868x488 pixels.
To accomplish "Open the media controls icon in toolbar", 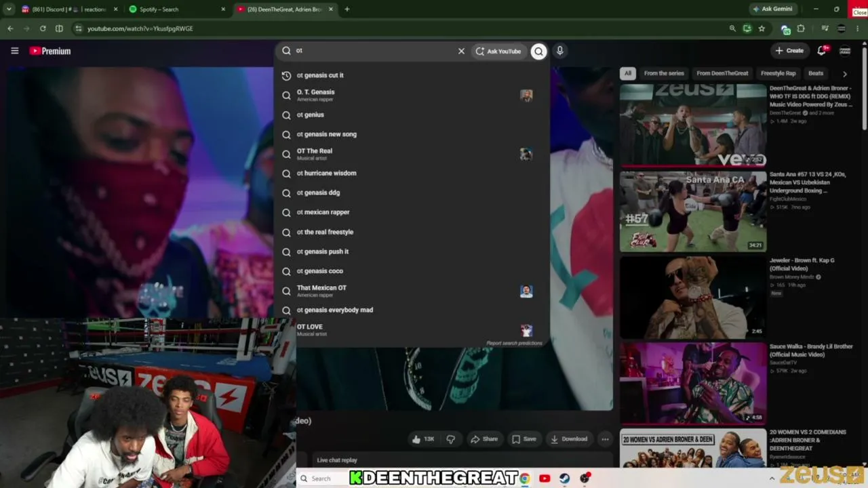I will [x=825, y=28].
